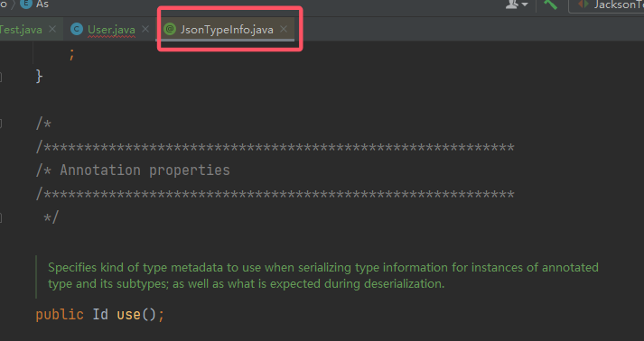The height and width of the screenshot is (341, 644).
Task: Click the 'Annotation properties' comment line
Action: tap(133, 170)
